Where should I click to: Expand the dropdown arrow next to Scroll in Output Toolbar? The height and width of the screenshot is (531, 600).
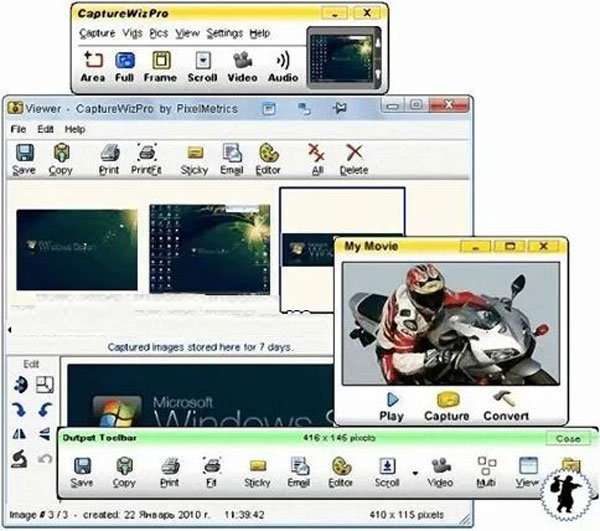[x=415, y=474]
